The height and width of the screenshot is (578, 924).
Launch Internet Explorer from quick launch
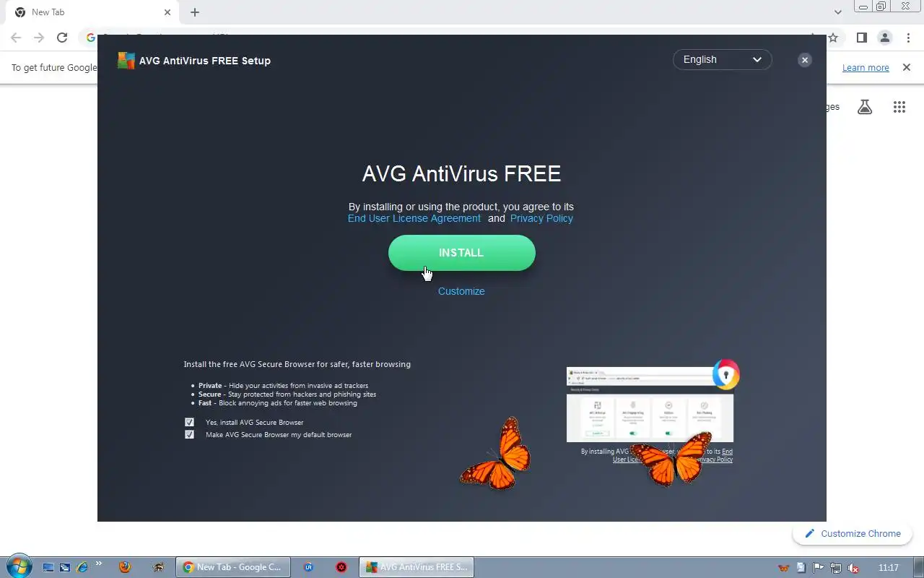tap(82, 567)
